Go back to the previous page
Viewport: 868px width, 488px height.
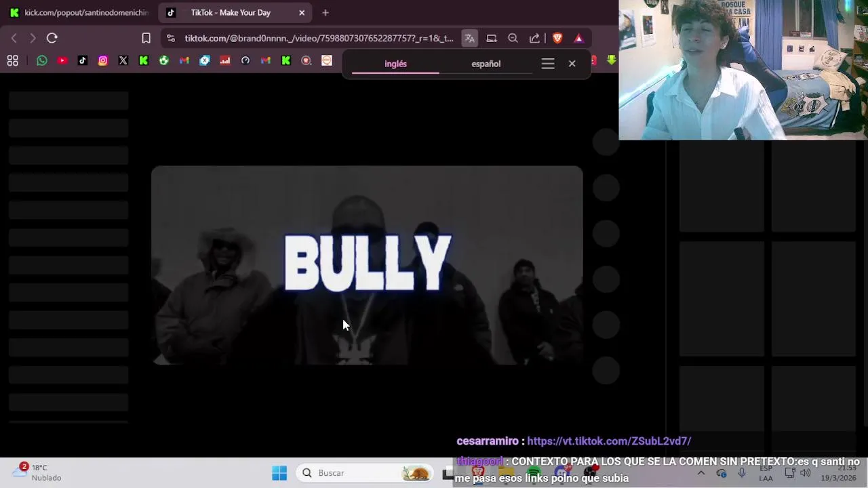(14, 38)
